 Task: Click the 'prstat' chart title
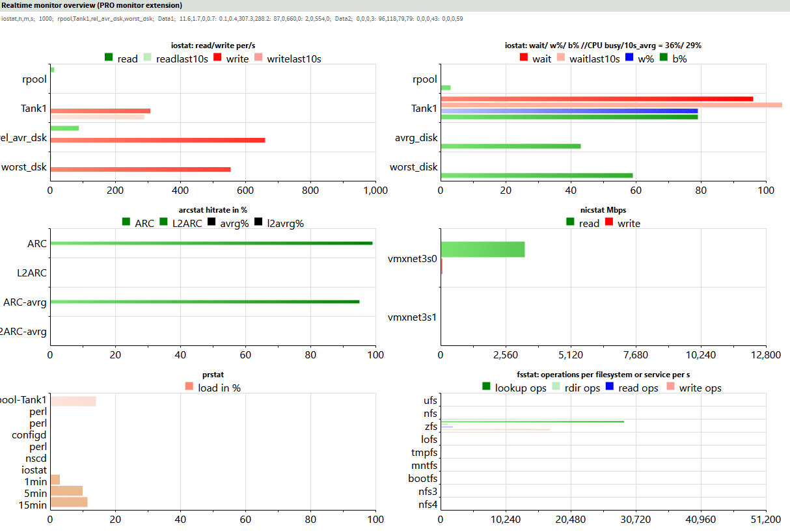[x=213, y=375]
